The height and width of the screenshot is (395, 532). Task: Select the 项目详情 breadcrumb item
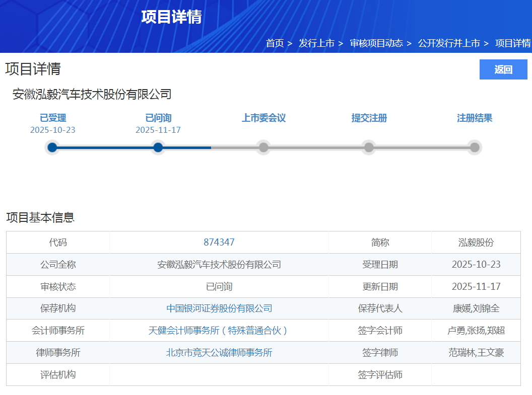pyautogui.click(x=513, y=43)
